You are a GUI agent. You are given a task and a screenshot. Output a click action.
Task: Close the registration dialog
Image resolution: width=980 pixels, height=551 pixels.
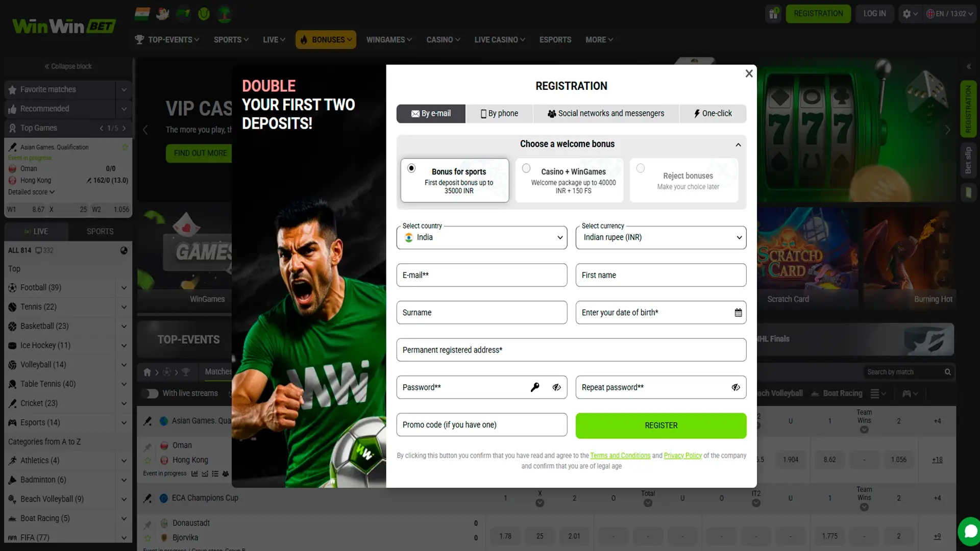(749, 73)
